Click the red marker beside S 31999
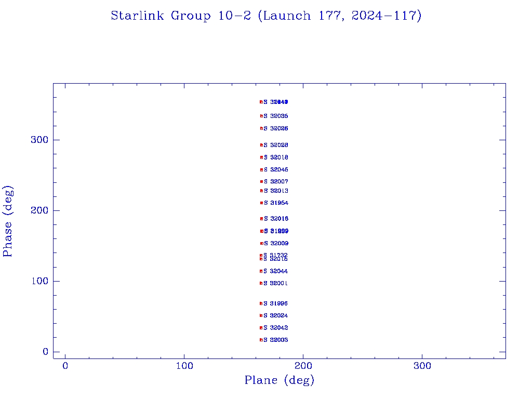The height and width of the screenshot is (399, 532). 262,231
